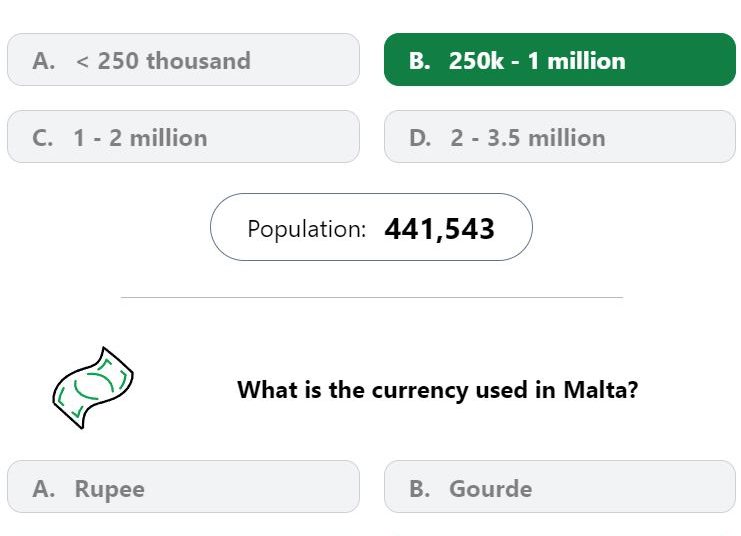Click the highlighted "250k - 1 million" answer
The width and height of the screenshot is (741, 536).
point(560,60)
